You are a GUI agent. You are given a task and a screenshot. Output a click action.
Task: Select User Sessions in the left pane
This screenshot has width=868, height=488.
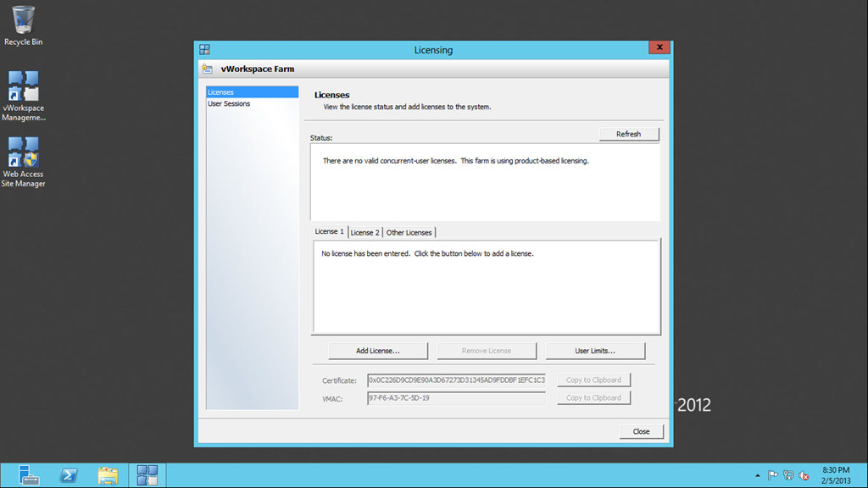[252, 103]
